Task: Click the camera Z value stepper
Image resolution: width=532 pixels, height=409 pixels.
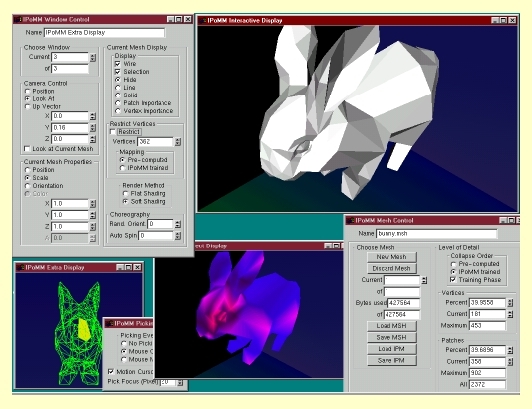Action: [93, 139]
